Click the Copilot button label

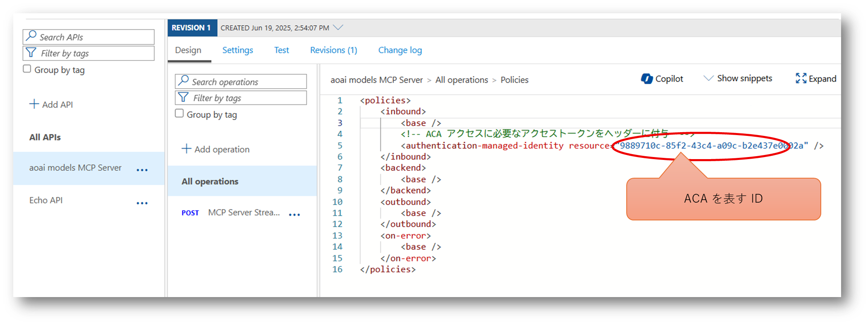(669, 79)
